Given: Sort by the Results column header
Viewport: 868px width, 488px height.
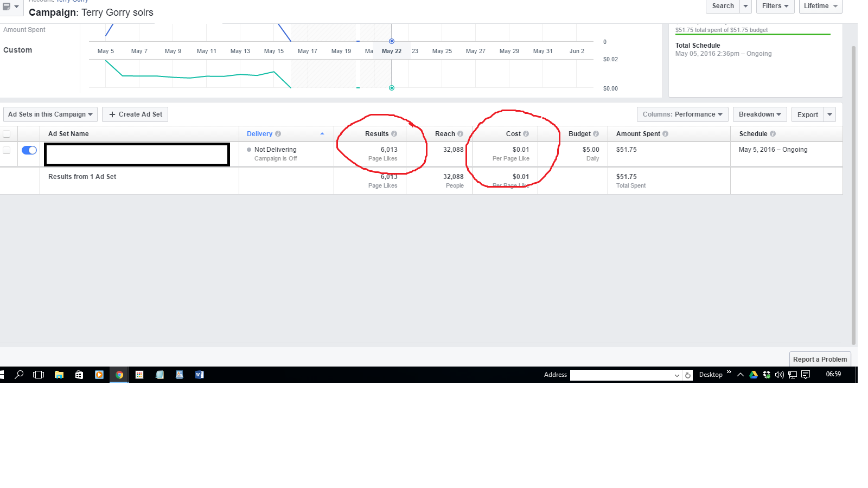Looking at the screenshot, I should coord(376,134).
